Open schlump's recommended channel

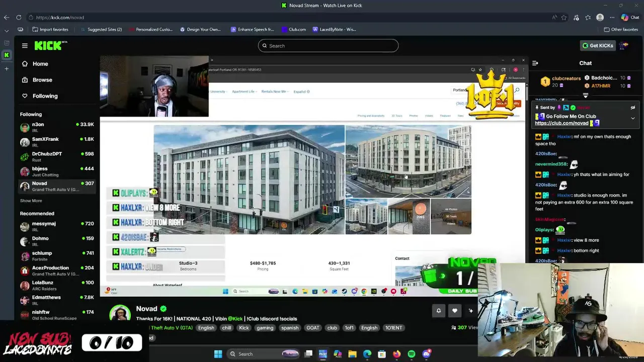pyautogui.click(x=57, y=256)
